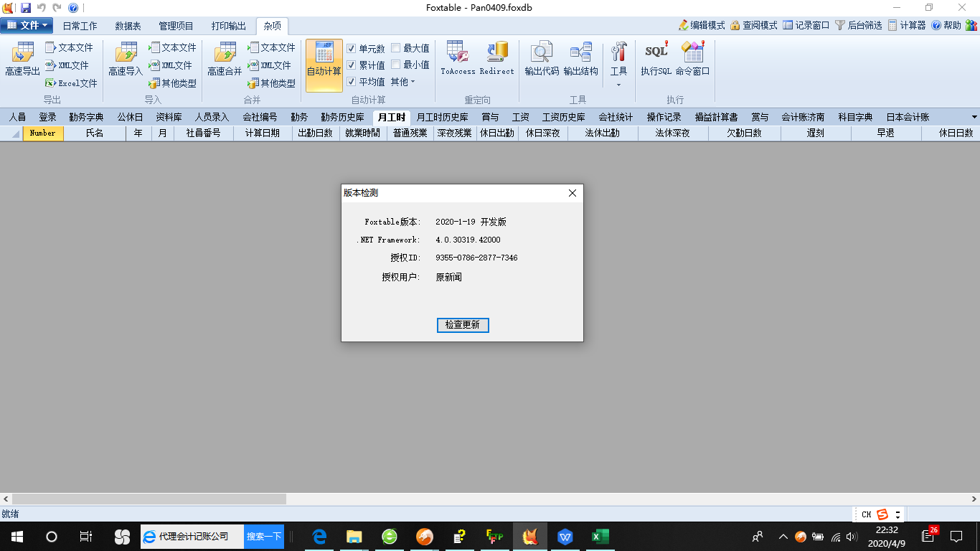
Task: Open the 文件 menu dropdown
Action: (27, 26)
